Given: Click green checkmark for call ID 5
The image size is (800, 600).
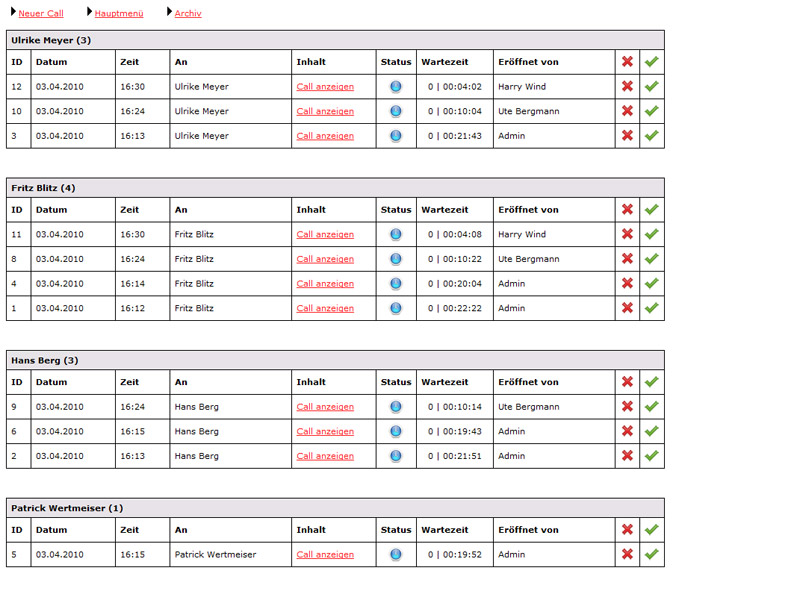Looking at the screenshot, I should [652, 554].
